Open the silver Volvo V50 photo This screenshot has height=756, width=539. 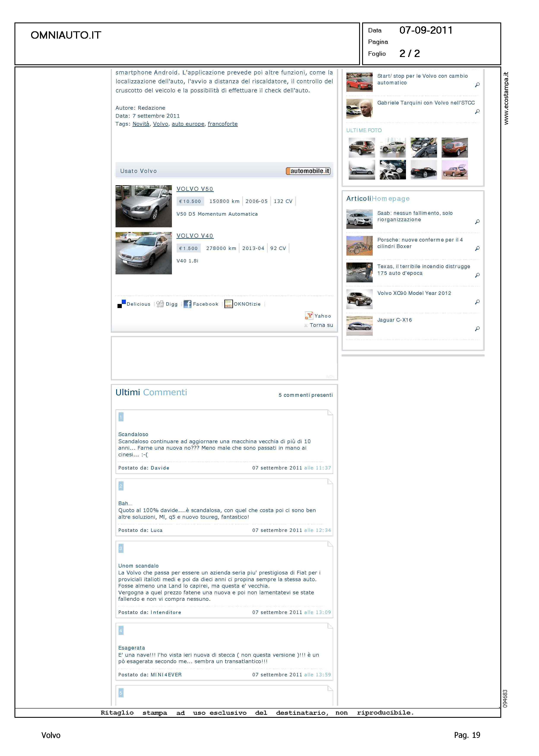pos(143,206)
